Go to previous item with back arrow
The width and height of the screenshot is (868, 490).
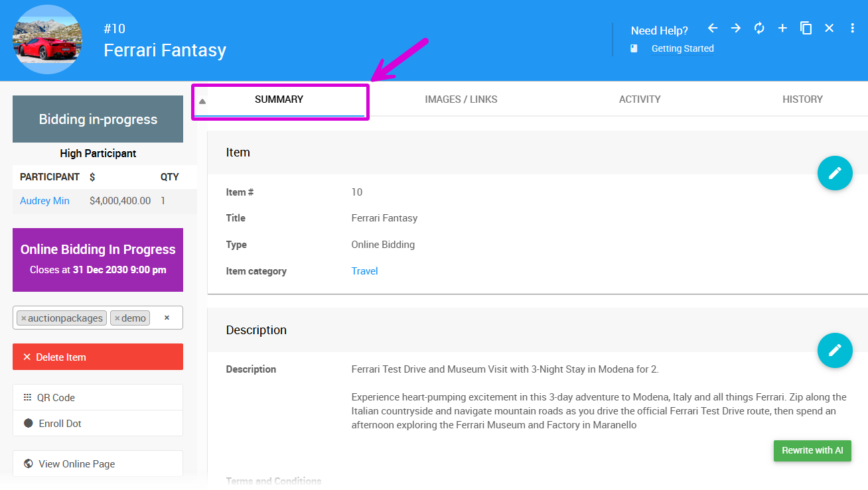click(713, 28)
